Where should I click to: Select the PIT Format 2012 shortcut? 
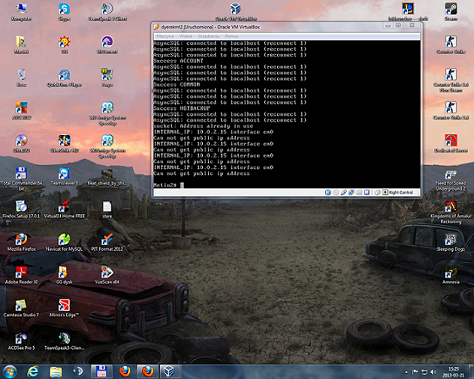point(107,242)
